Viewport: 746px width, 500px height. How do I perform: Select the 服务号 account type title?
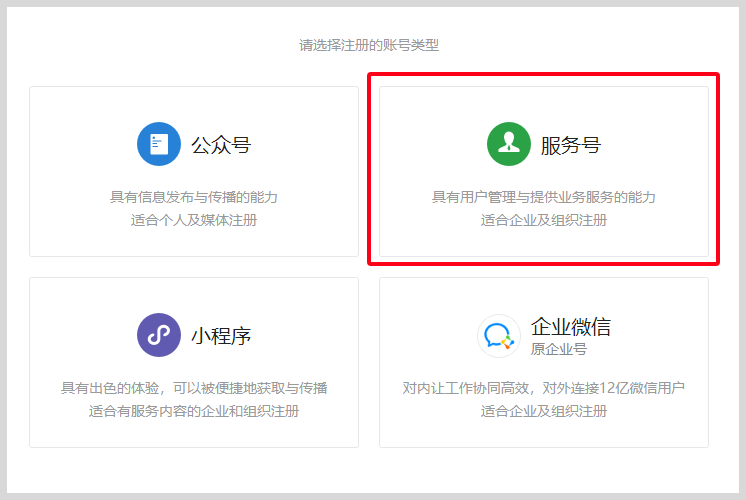571,145
